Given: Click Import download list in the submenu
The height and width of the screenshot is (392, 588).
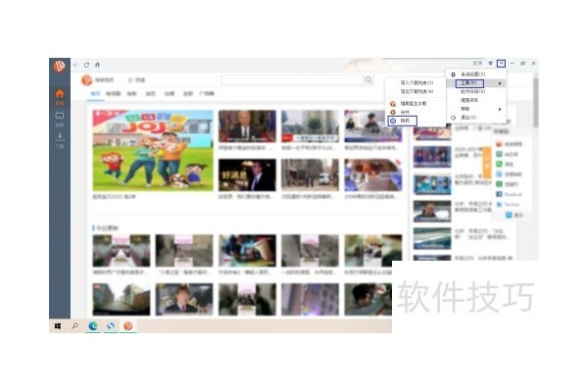Looking at the screenshot, I should point(416,82).
